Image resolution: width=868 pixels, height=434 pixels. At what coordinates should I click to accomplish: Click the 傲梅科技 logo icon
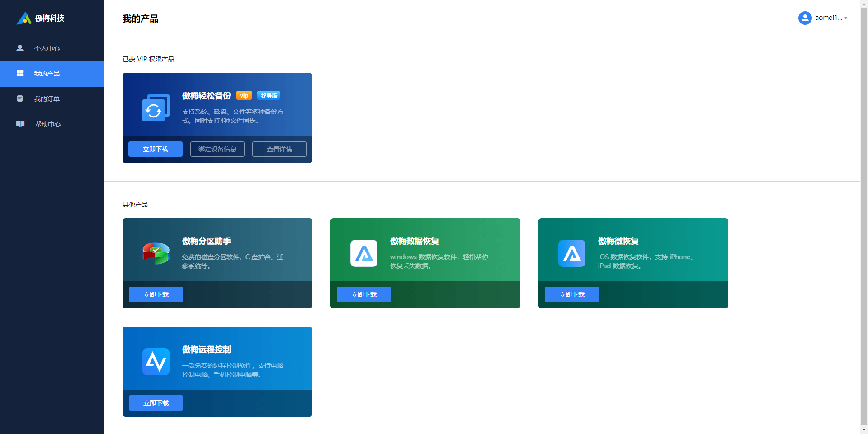[x=24, y=18]
